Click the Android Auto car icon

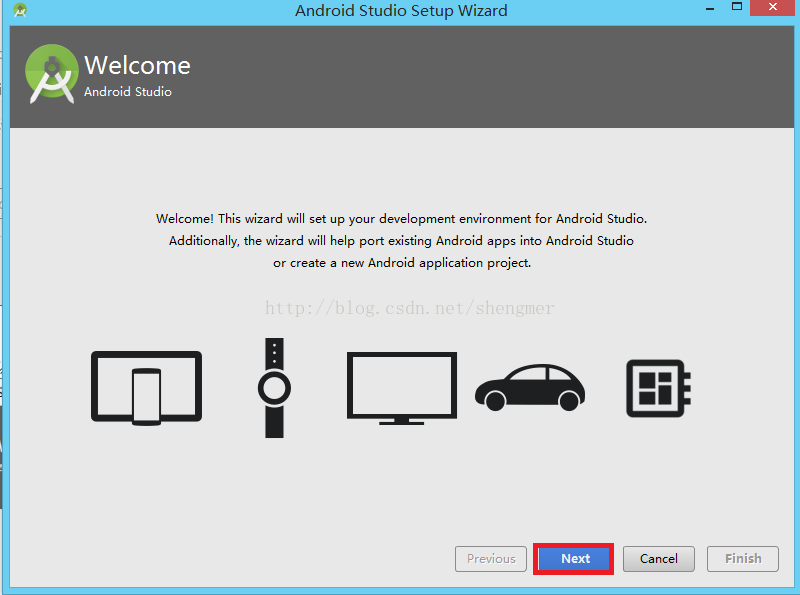[530, 387]
